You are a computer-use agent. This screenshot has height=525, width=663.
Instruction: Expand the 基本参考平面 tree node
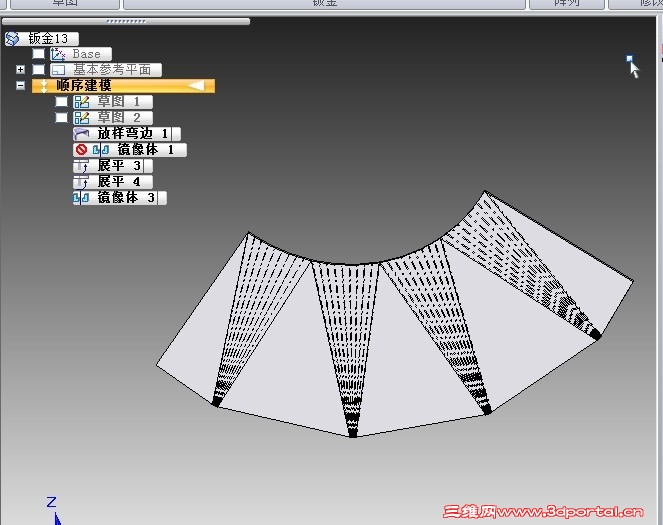coord(20,69)
